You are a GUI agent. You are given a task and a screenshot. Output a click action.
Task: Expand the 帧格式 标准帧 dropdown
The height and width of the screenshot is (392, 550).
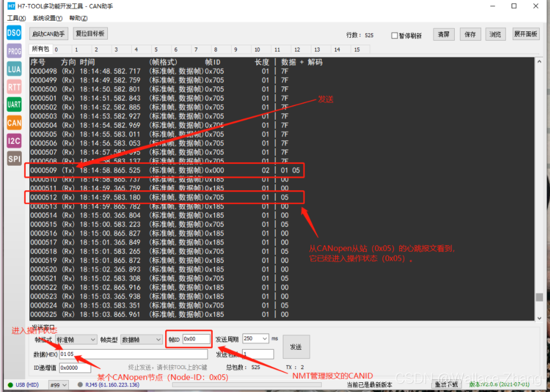point(76,339)
